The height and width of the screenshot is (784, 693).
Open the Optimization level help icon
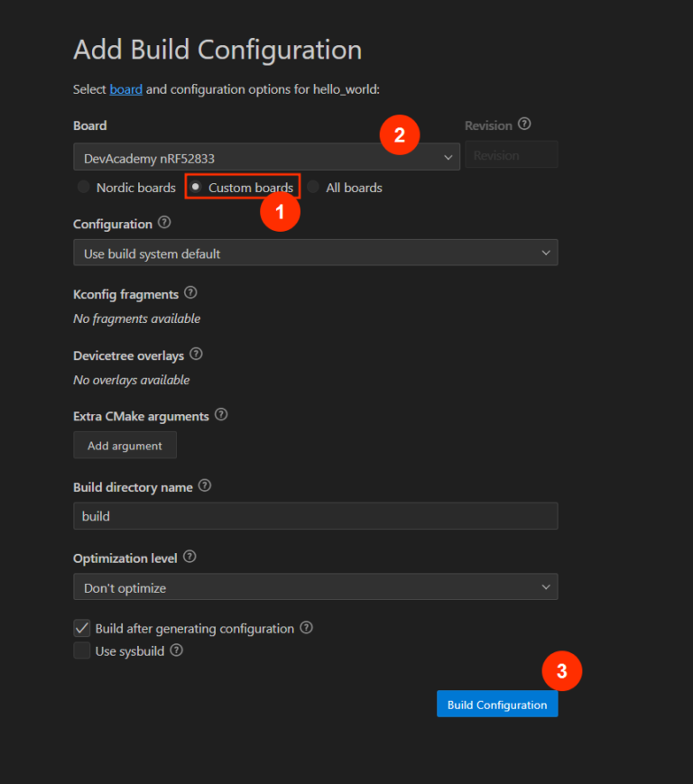[x=189, y=558]
